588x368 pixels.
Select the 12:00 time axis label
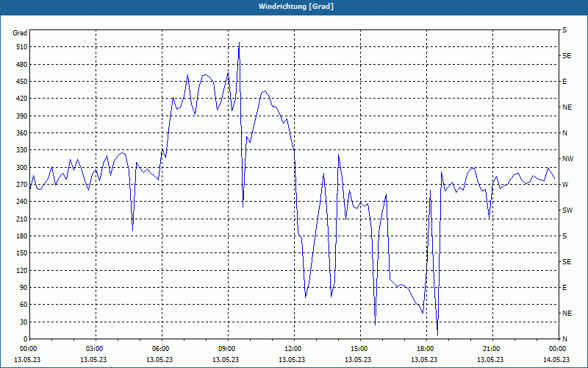coord(292,349)
